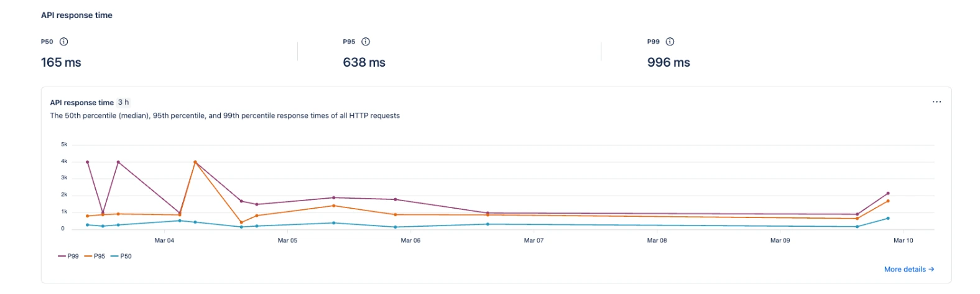Click the first P99 data point at 4k
The height and width of the screenshot is (294, 980).
pos(87,162)
